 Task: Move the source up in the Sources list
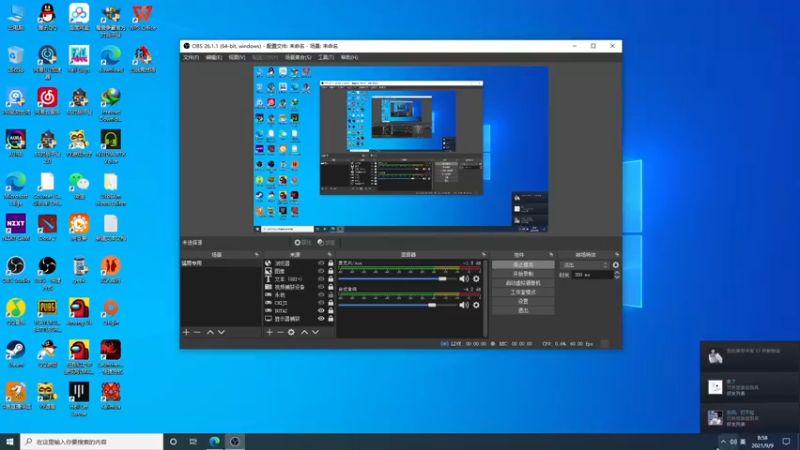pyautogui.click(x=305, y=332)
